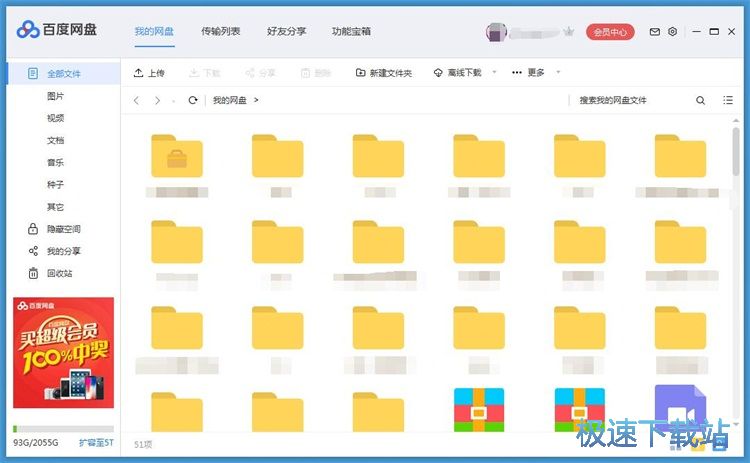Focus the 搜索我的网盘文件 search field
Screen dimensions: 750x463
point(630,100)
